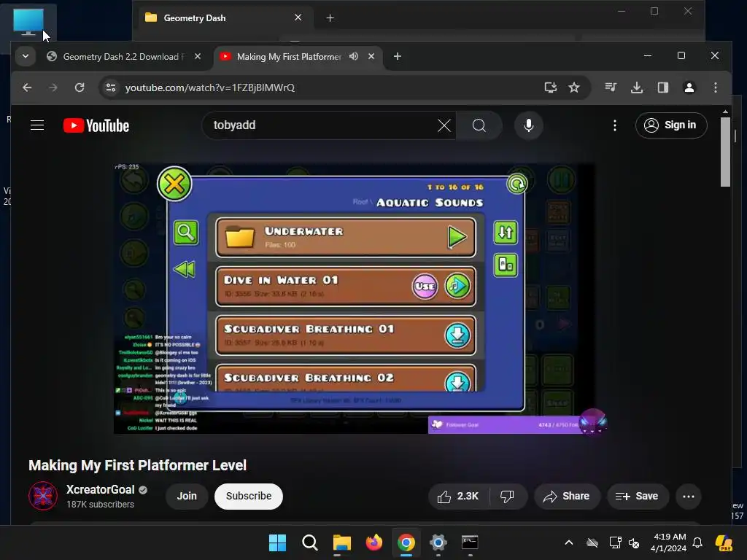Add new tab in File Explorer window
The width and height of the screenshot is (747, 560).
coord(330,18)
